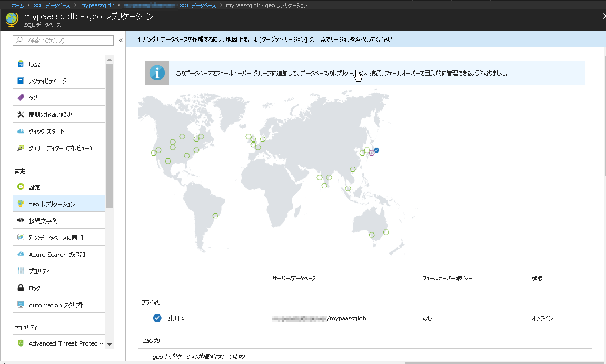Collapse the sidebar with double chevron
Image resolution: width=606 pixels, height=364 pixels.
pos(121,41)
